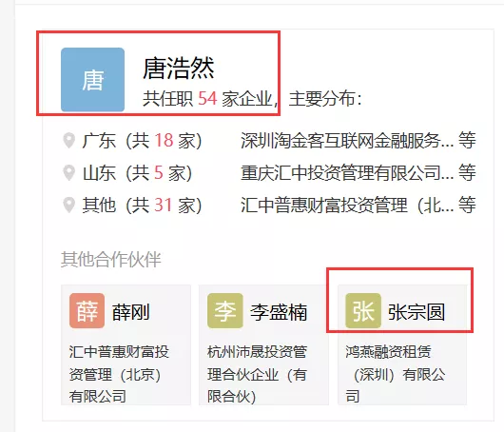Open the 唐浩然 name heading
The height and width of the screenshot is (432, 504).
179,69
